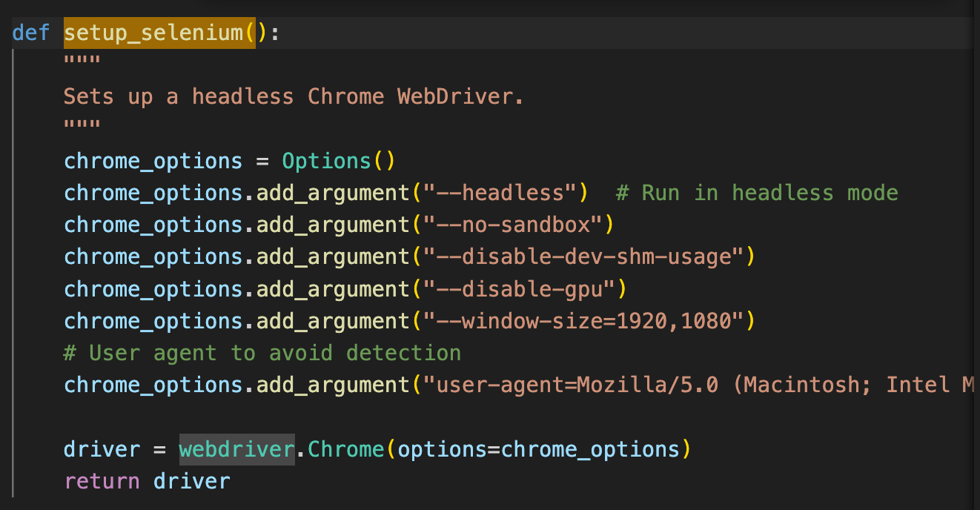Click the 'Run in headless mode' comment
The image size is (980, 510).
point(756,192)
